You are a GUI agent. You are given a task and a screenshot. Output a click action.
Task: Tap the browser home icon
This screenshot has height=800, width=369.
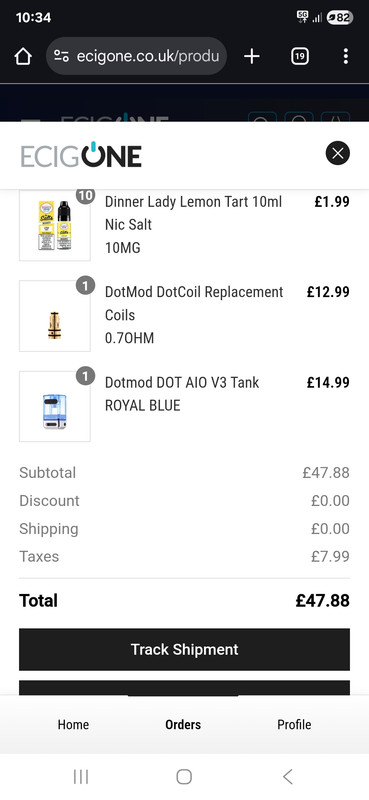coord(23,56)
